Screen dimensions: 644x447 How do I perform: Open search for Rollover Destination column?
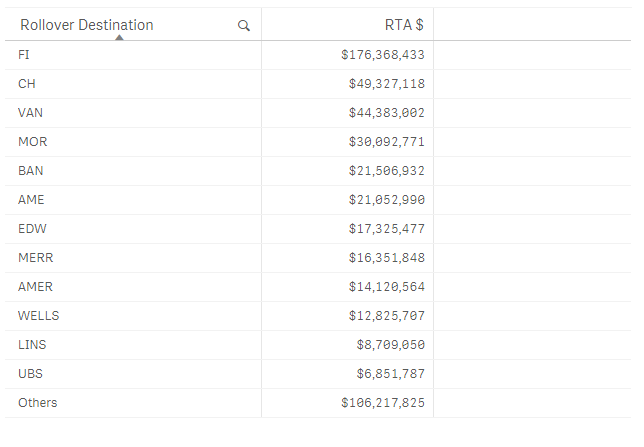pos(244,26)
